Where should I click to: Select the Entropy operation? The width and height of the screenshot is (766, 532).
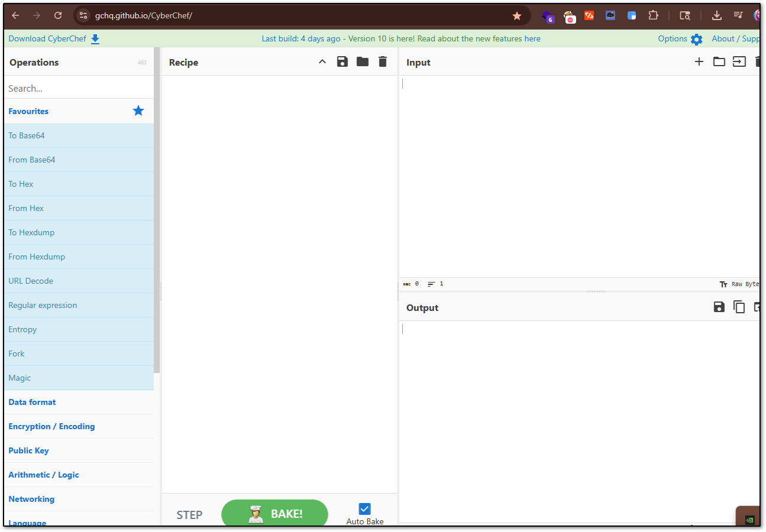click(79, 329)
